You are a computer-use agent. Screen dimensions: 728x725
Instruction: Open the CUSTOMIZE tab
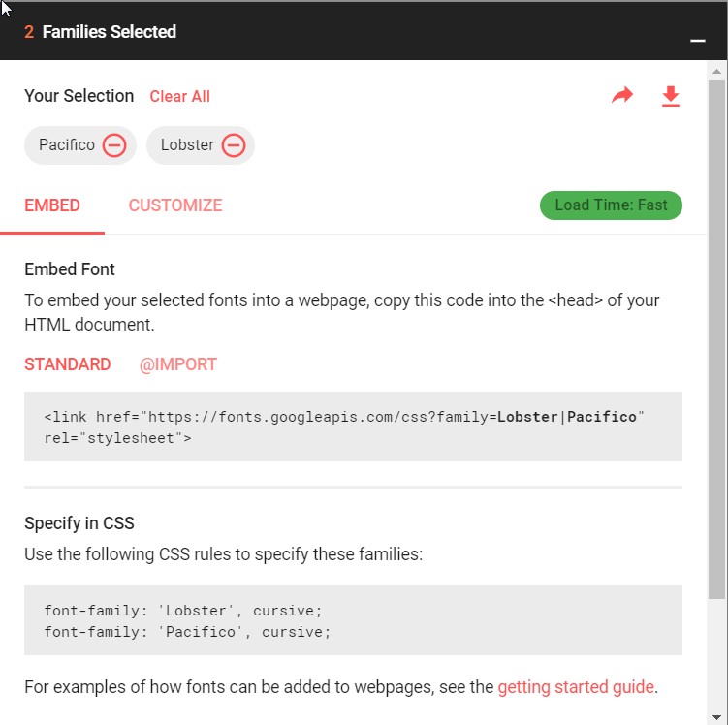tap(175, 205)
